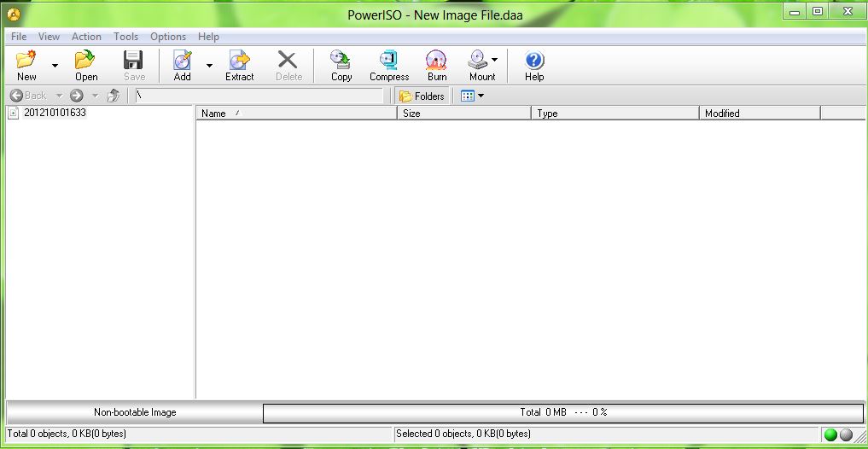Screen dimensions: 868x449
Task: Click the green status indicator light
Action: [830, 434]
